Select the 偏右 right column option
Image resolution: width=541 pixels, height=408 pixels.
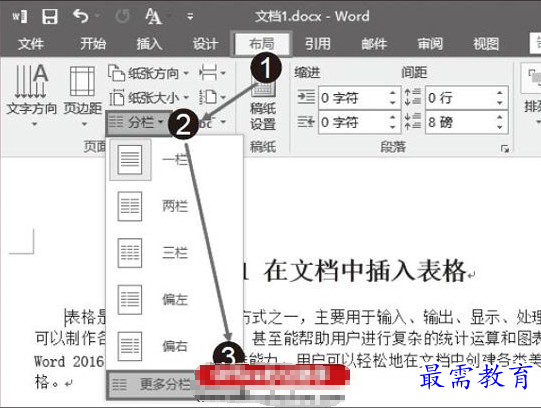pos(174,346)
